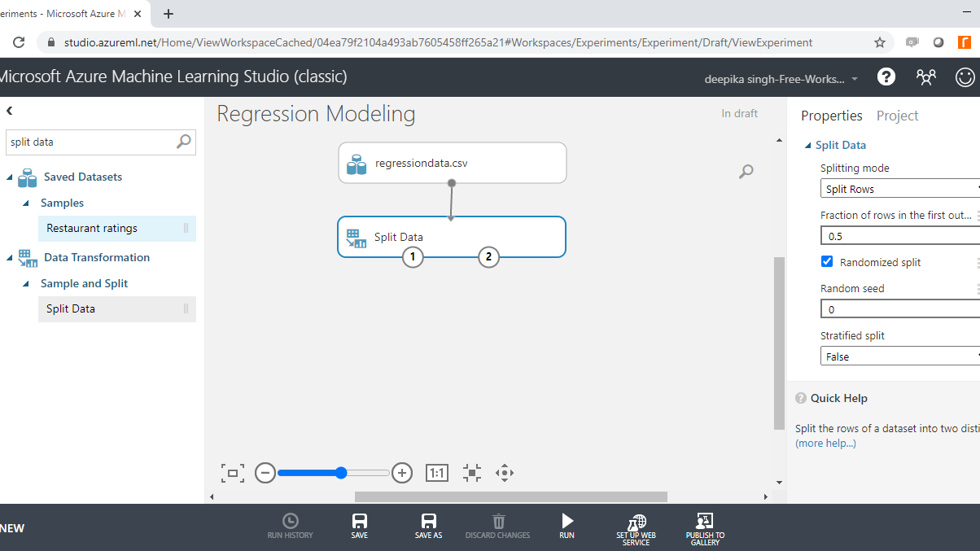
Task: Click the vertical canvas scrollbar
Action: tap(779, 343)
